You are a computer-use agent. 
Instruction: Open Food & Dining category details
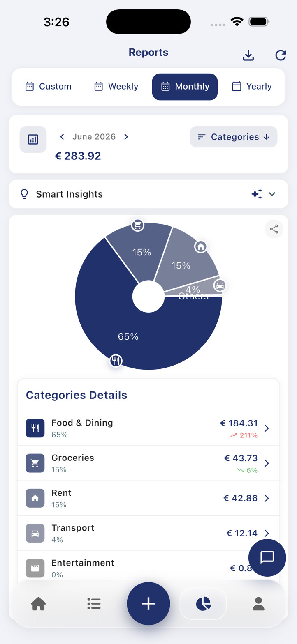tap(148, 428)
